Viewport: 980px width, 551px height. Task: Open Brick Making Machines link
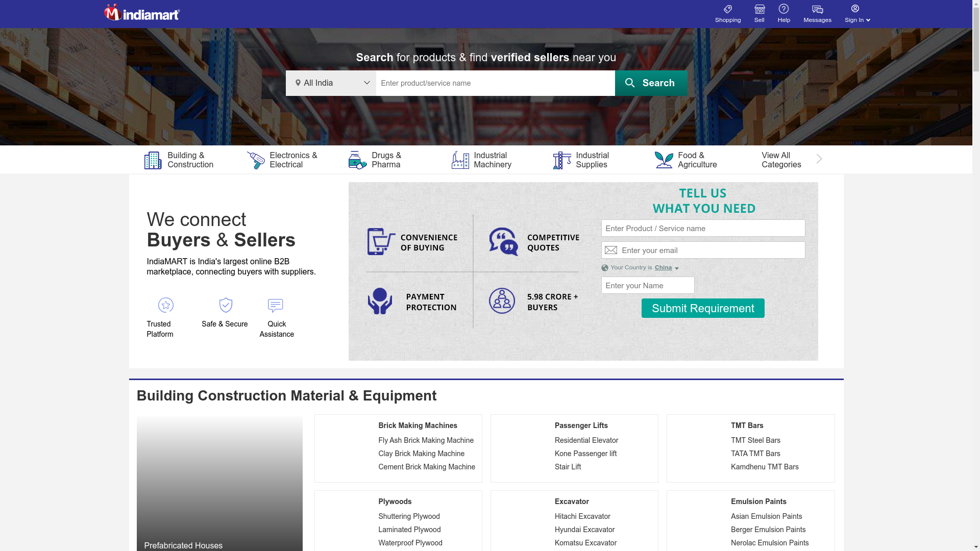point(418,425)
